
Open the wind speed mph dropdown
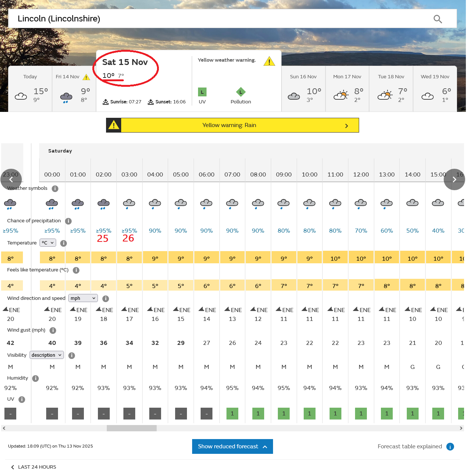tap(83, 298)
